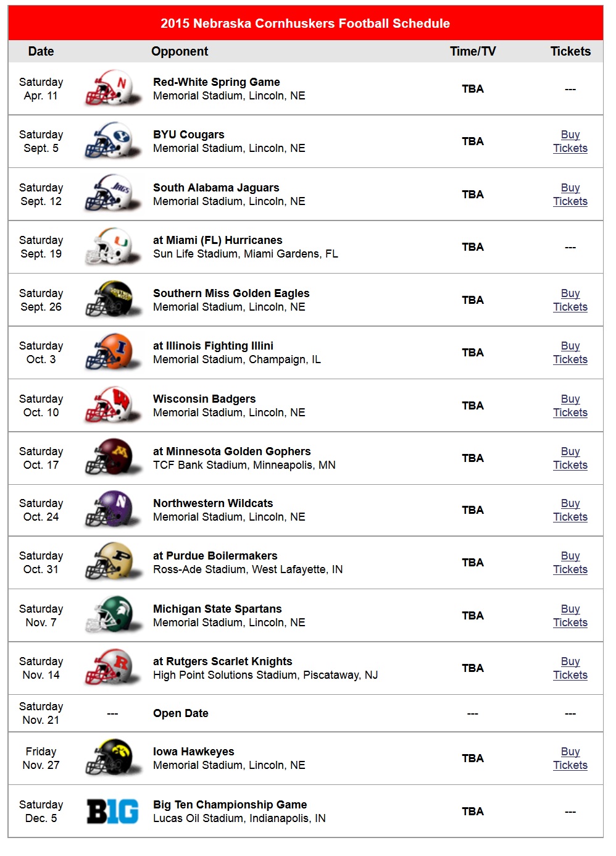Buy Tickets for the Southern Miss game

pyautogui.click(x=570, y=300)
